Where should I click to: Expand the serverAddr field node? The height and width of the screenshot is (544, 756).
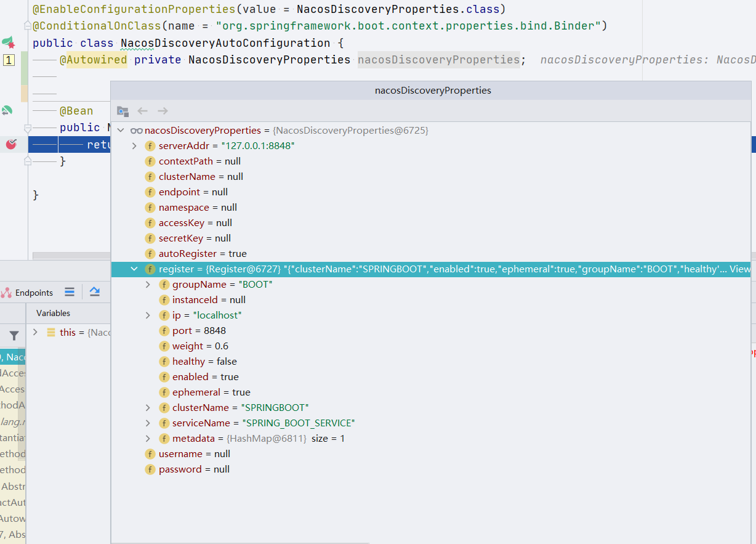point(134,146)
